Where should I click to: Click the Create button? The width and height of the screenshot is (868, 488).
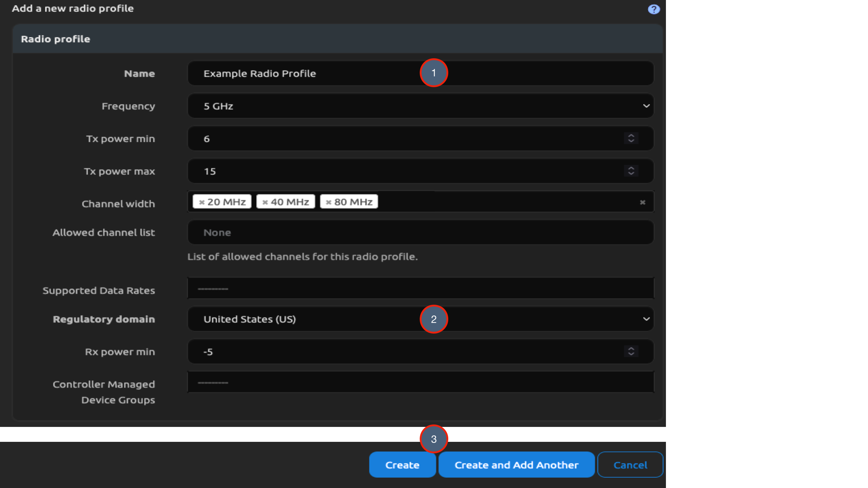402,464
